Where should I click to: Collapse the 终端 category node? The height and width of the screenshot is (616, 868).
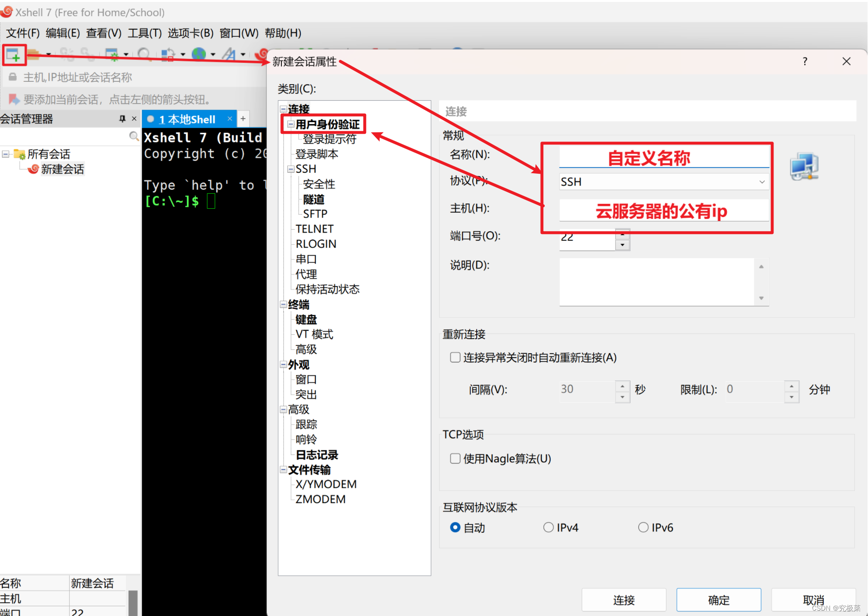tap(283, 305)
